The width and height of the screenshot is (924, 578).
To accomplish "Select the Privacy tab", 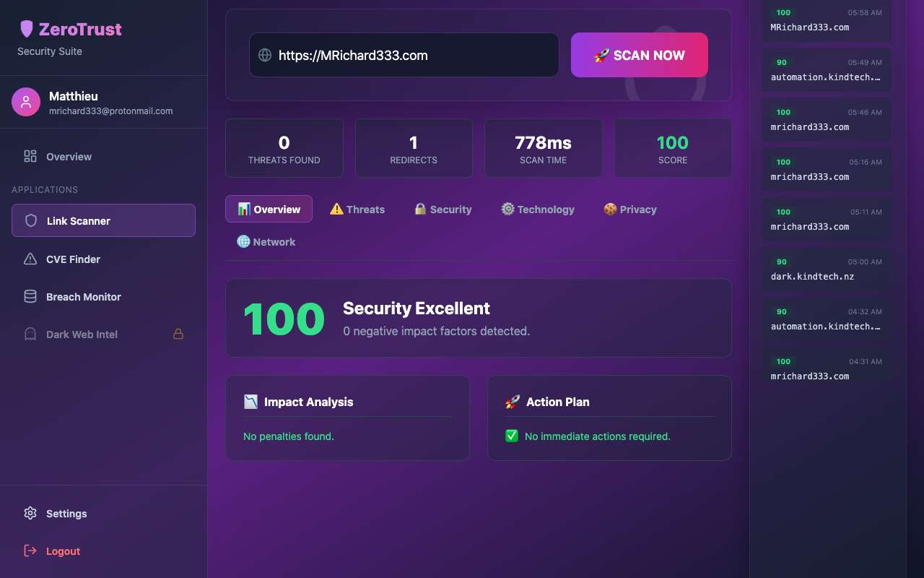I will 629,210.
